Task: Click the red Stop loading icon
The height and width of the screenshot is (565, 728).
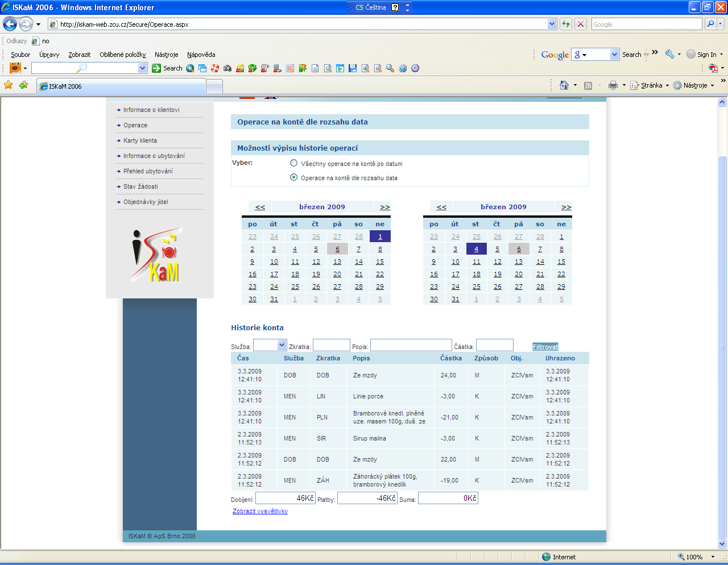Action: 581,24
